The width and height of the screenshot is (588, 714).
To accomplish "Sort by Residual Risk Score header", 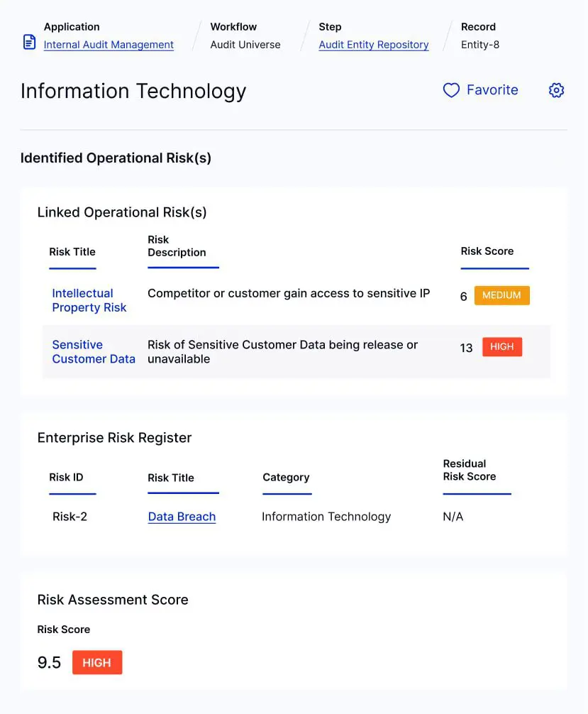I will coord(469,470).
